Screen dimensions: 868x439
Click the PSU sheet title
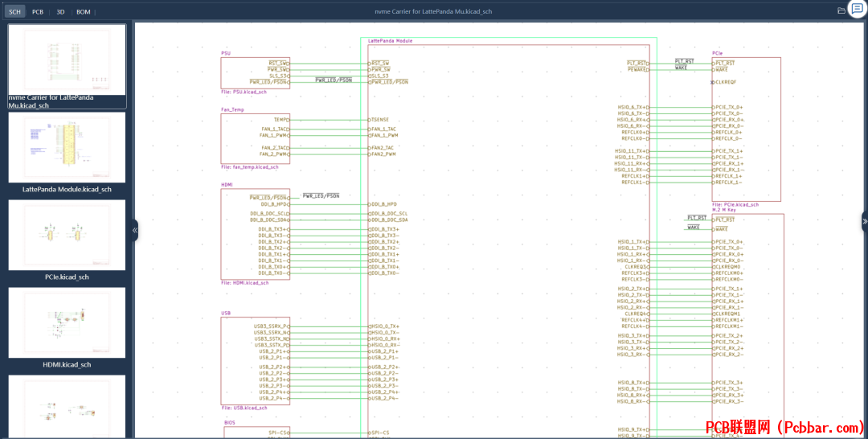226,54
